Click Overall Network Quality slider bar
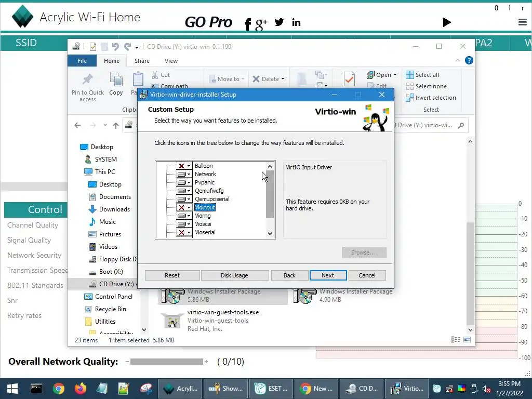Viewport: 532px width, 399px height. pyautogui.click(x=167, y=362)
